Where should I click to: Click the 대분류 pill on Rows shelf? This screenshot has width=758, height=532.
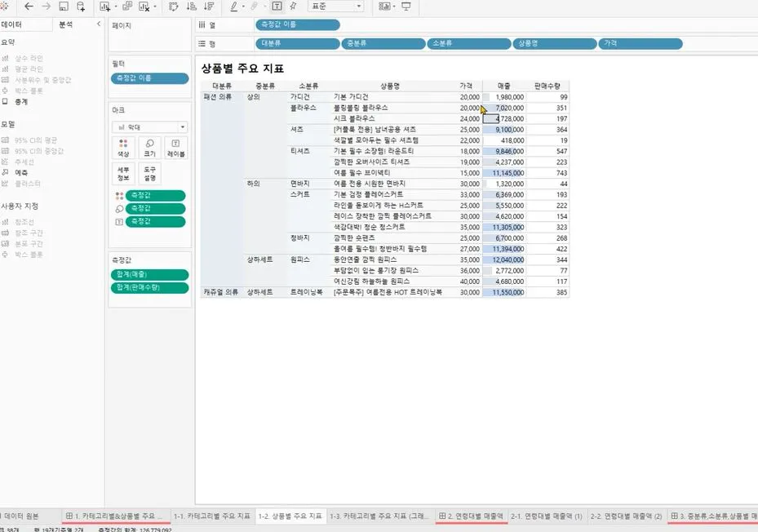pos(298,43)
